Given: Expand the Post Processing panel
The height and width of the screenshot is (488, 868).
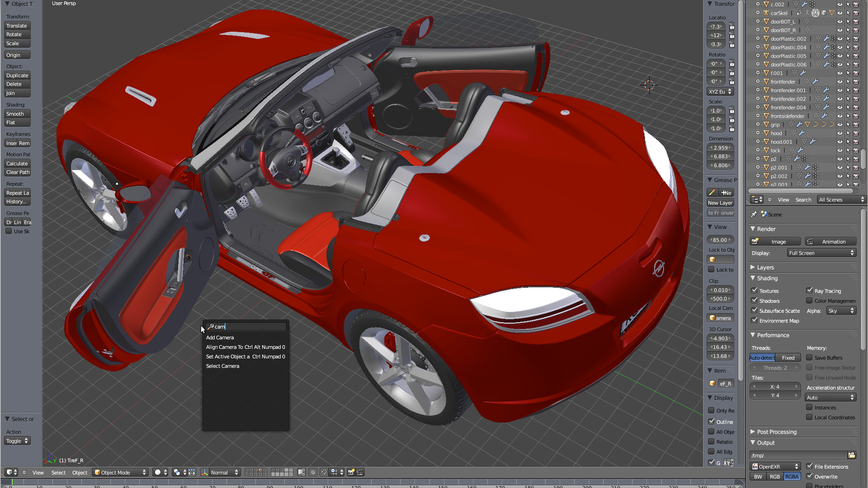Looking at the screenshot, I should pos(776,432).
